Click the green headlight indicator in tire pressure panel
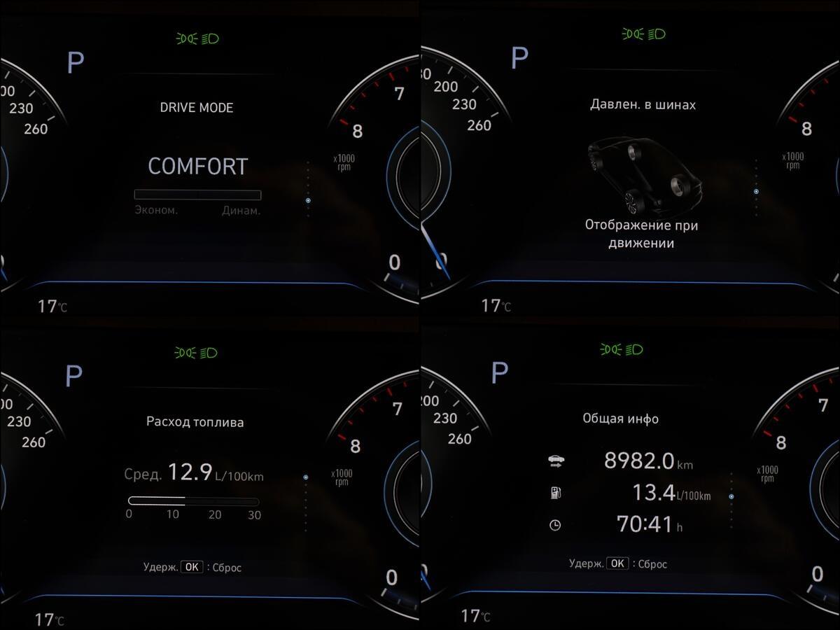Viewport: 840px width, 630px height. [x=643, y=34]
